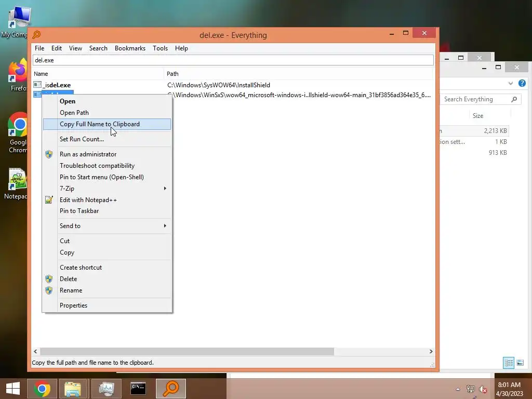Viewport: 532px width, 399px height.
Task: Switch to the system monitor taskbar app
Action: click(x=107, y=389)
